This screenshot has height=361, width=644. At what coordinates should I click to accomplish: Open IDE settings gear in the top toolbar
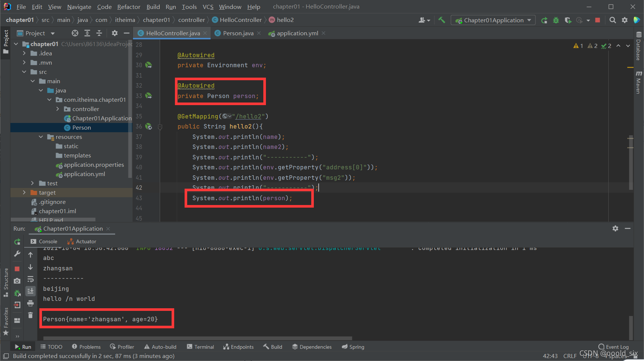pos(625,20)
